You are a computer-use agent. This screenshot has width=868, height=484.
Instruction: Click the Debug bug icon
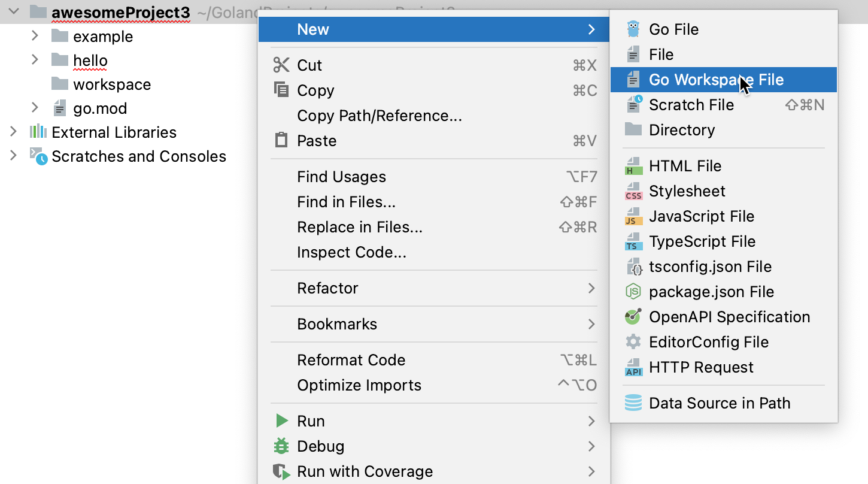(281, 446)
